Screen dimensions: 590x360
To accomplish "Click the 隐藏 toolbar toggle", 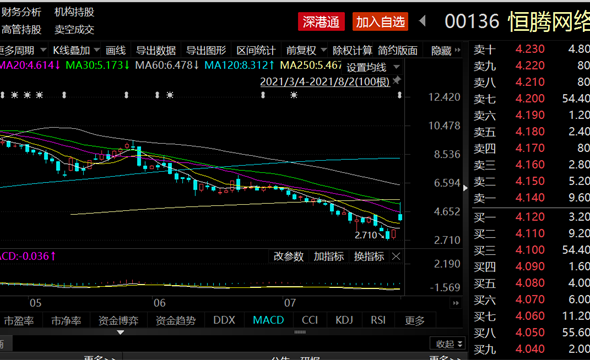I will pos(446,50).
